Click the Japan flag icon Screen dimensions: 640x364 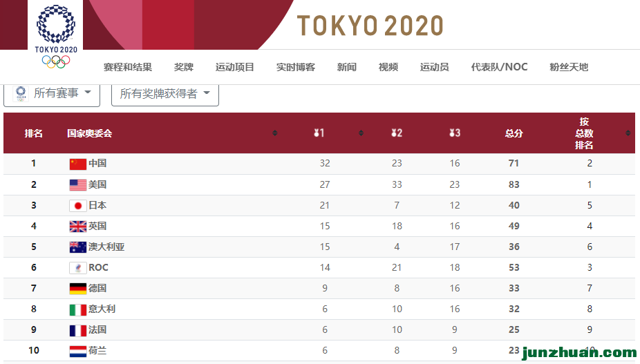point(77,205)
